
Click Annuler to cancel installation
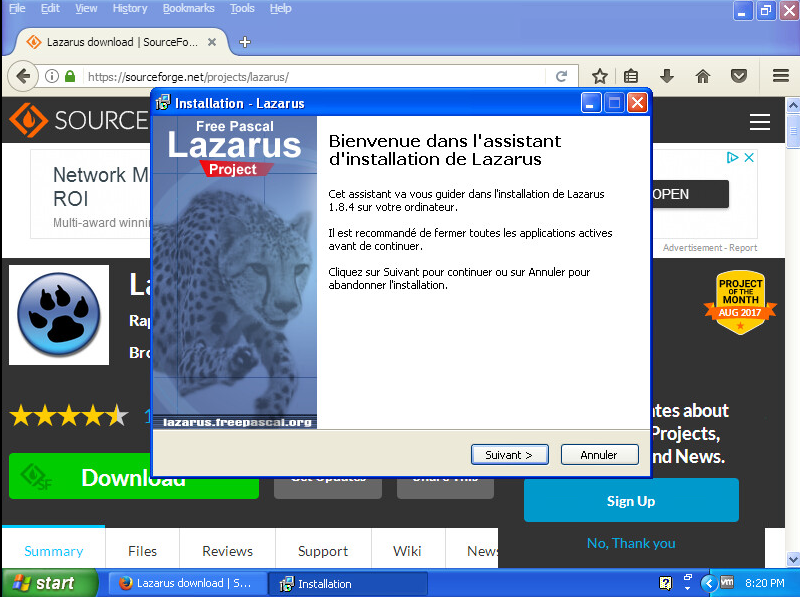(x=599, y=455)
